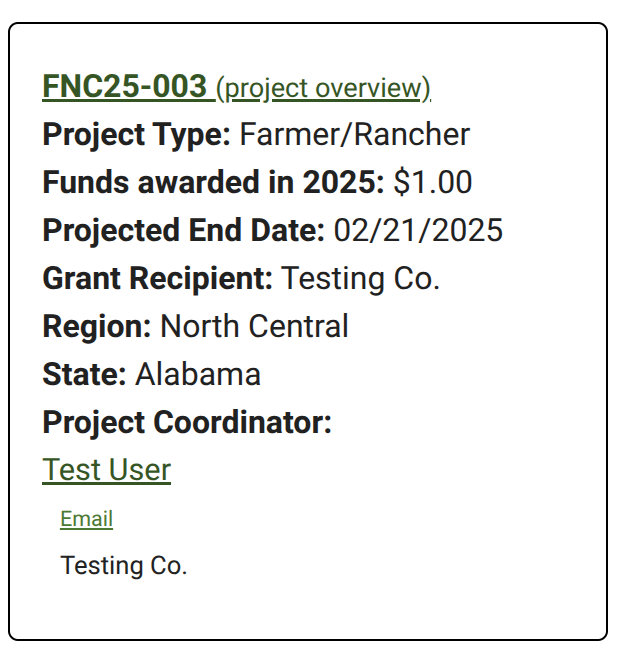The image size is (618, 651).
Task: Click the 'Grant Recipient:' label
Action: click(157, 279)
